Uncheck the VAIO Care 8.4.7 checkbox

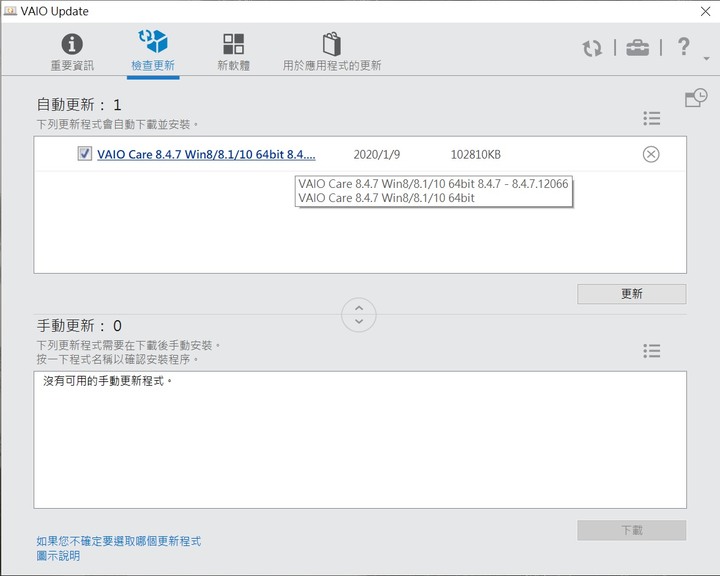coord(84,154)
